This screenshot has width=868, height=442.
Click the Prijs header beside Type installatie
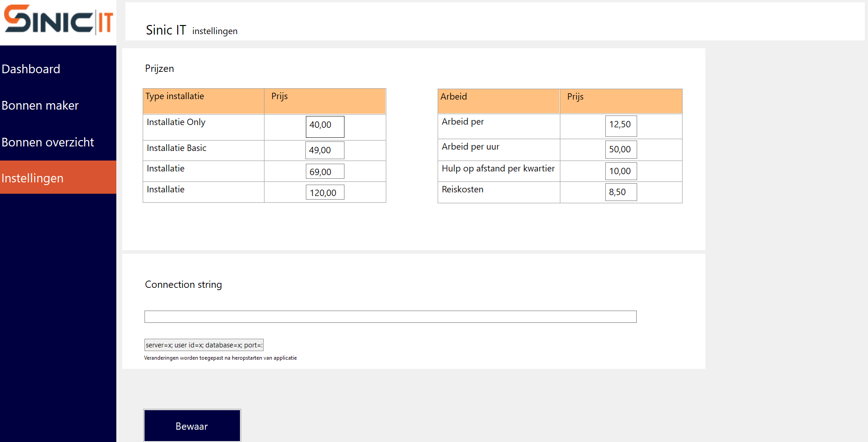pos(324,100)
